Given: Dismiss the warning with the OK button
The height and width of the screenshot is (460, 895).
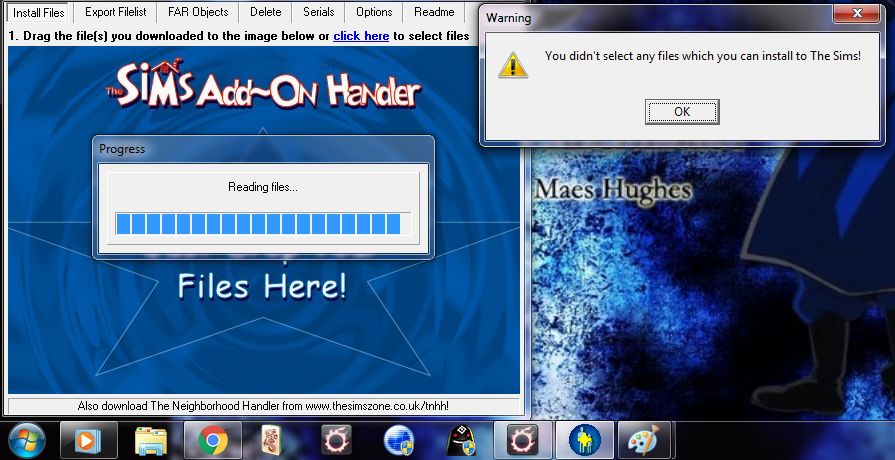Looking at the screenshot, I should coord(682,112).
